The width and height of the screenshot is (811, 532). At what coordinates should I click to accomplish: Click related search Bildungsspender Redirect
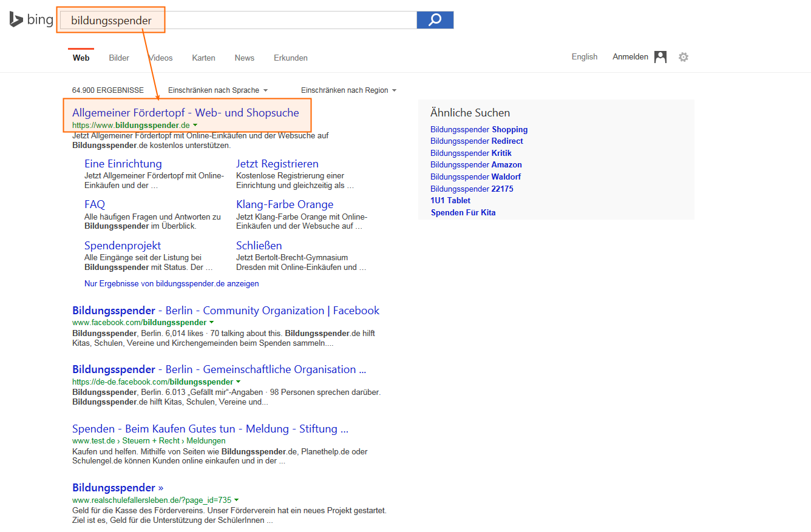pos(477,141)
